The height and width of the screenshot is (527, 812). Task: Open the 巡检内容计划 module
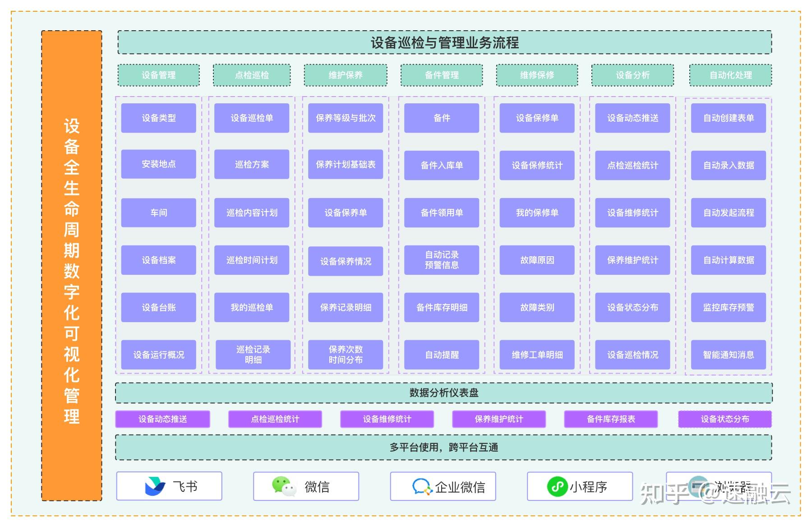point(252,213)
